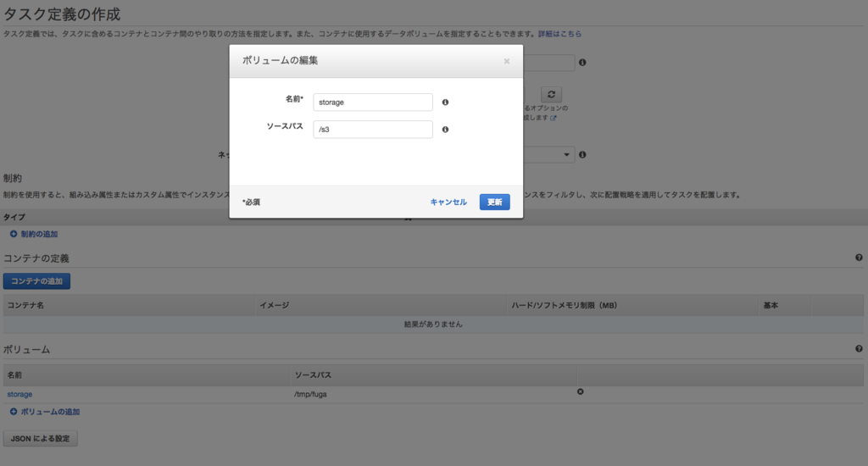Click the refresh icon button behind the dialog
This screenshot has height=466, width=868.
[551, 95]
